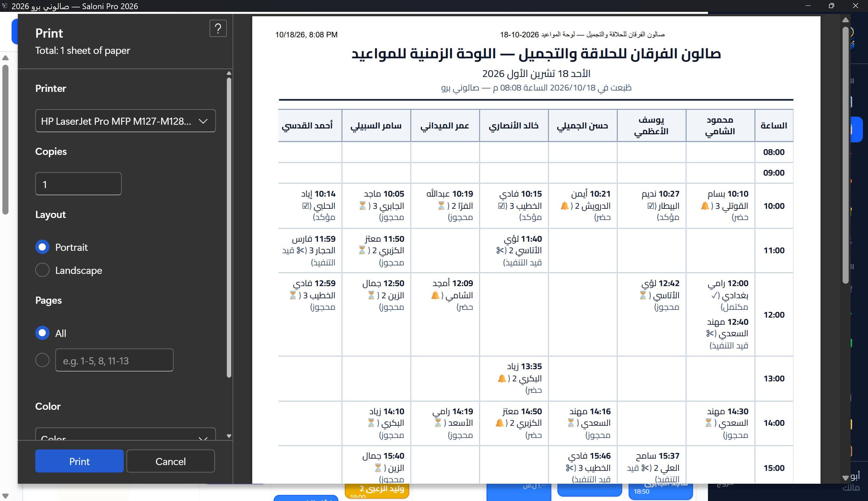Viewport: 868px width, 501px height.
Task: Click the يوسف الأعظمي column header in preview
Action: point(651,125)
